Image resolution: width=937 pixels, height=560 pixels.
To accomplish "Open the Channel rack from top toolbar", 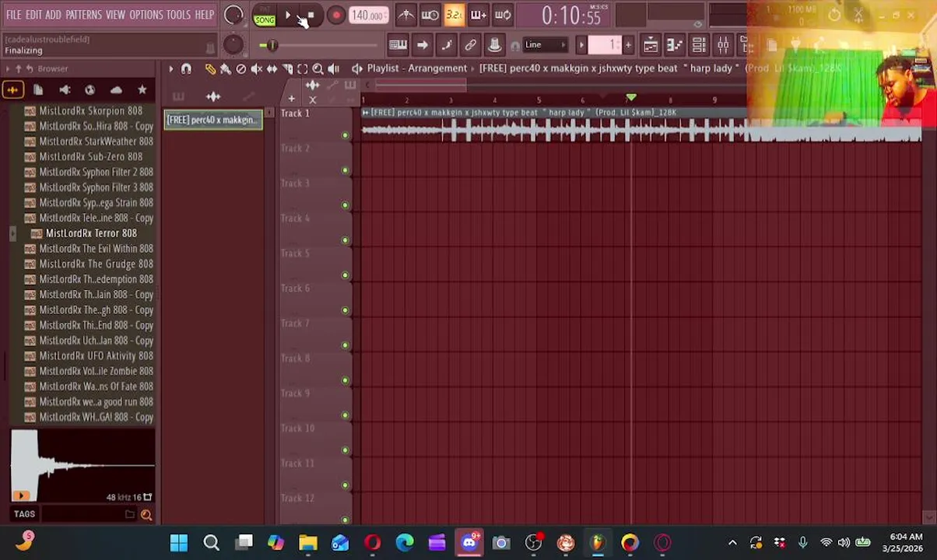I will (699, 45).
